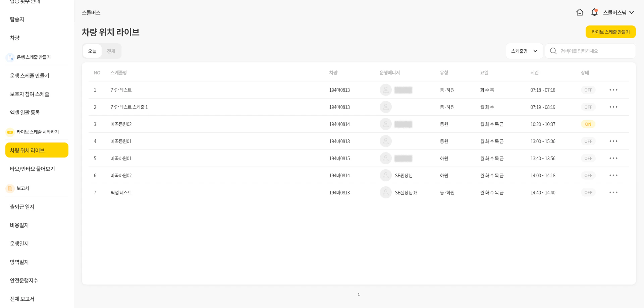Click manager avatar in 픽업 테스트 row

tap(385, 192)
